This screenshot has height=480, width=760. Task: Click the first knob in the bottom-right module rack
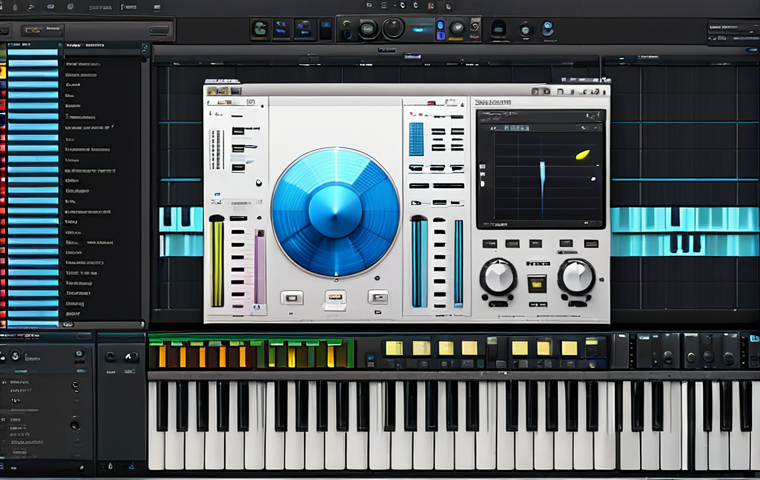(x=668, y=358)
